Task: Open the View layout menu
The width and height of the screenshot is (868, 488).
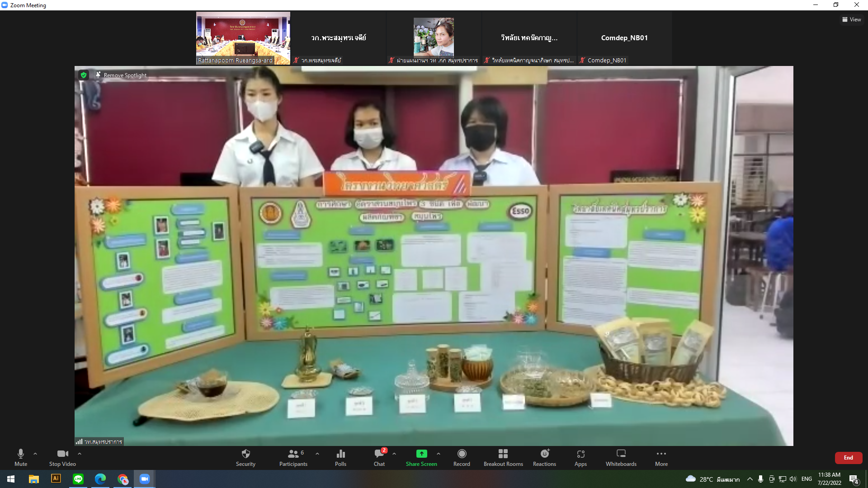Action: 852,19
